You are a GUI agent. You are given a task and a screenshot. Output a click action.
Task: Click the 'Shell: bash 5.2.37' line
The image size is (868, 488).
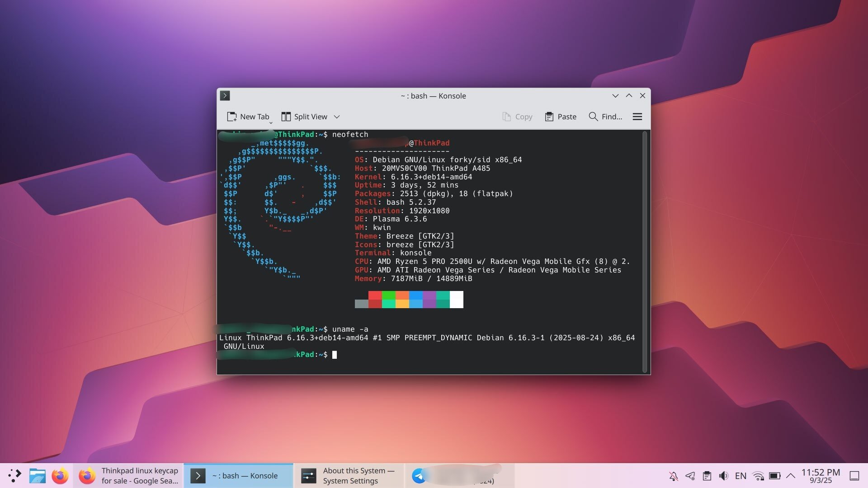coord(395,202)
